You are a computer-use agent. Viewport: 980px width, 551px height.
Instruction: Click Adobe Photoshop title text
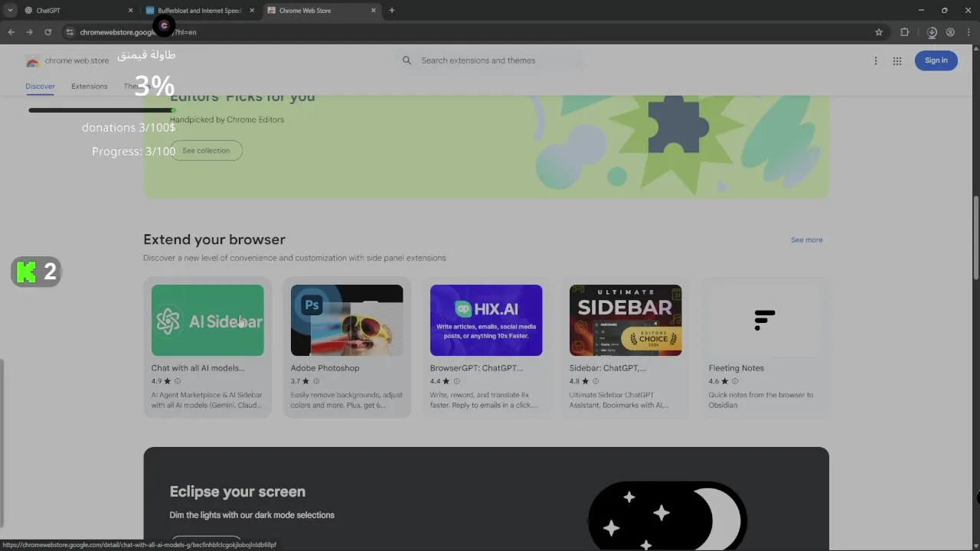tap(325, 368)
